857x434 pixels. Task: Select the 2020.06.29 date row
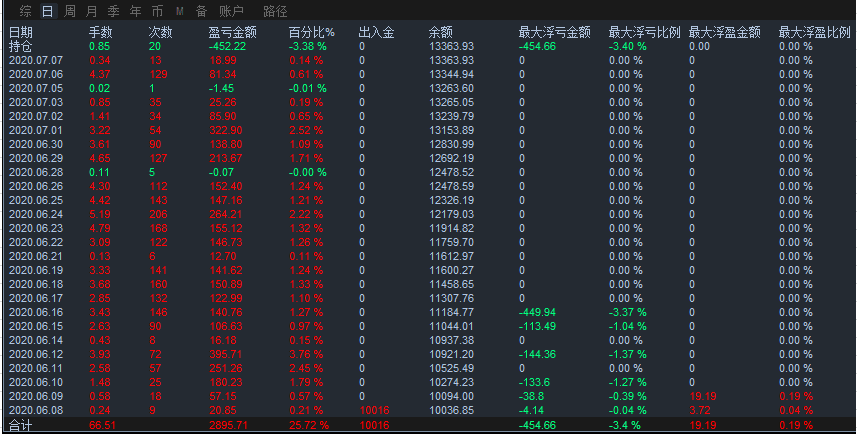click(x=36, y=159)
